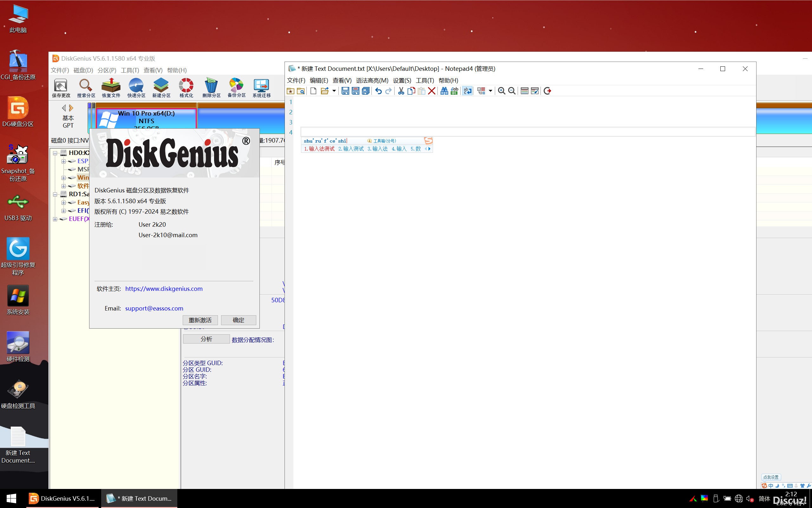Image resolution: width=812 pixels, height=508 pixels.
Task: Click the Save All stacked disks icon
Action: point(366,91)
